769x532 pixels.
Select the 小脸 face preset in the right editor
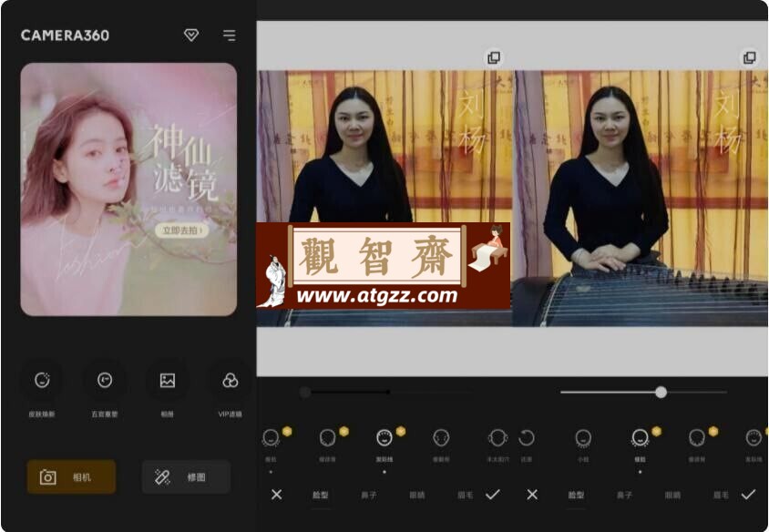583,437
